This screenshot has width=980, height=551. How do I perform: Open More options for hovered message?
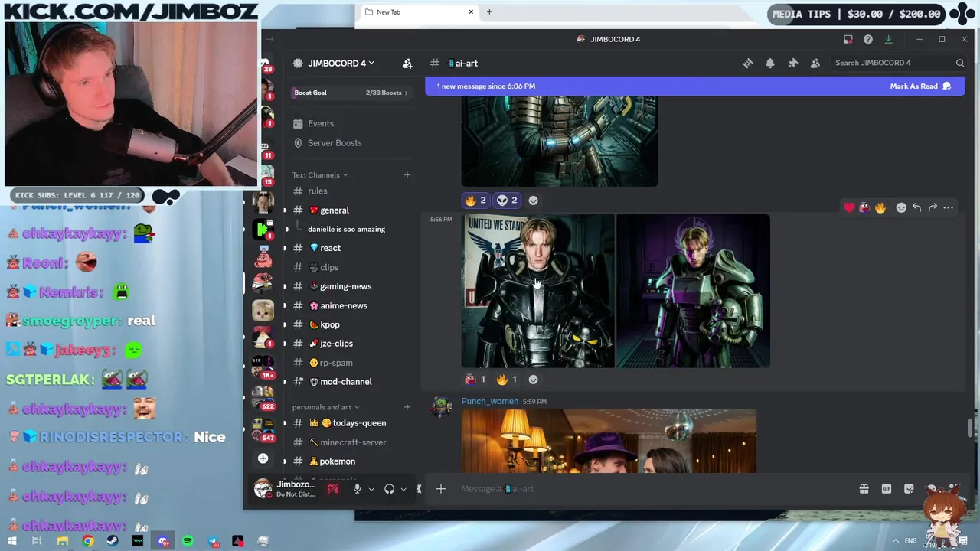point(948,207)
